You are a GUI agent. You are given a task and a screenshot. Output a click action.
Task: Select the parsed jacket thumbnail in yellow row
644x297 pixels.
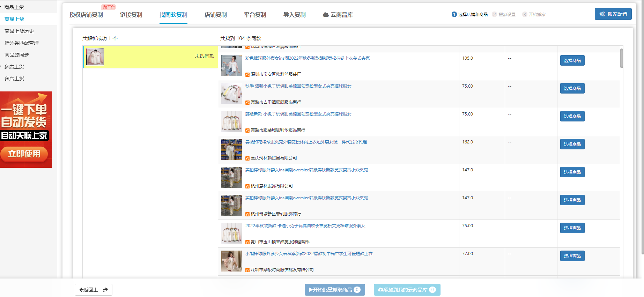tap(95, 57)
